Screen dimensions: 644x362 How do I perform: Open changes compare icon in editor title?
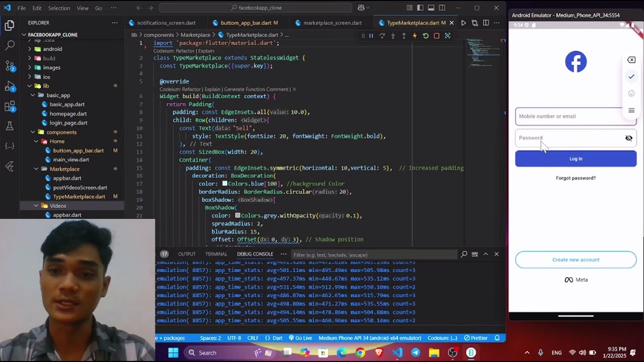point(474,23)
